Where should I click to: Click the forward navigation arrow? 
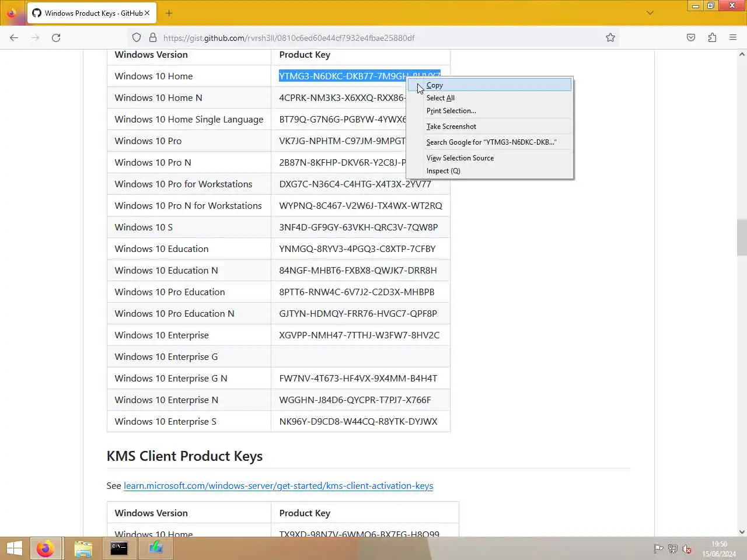point(35,37)
